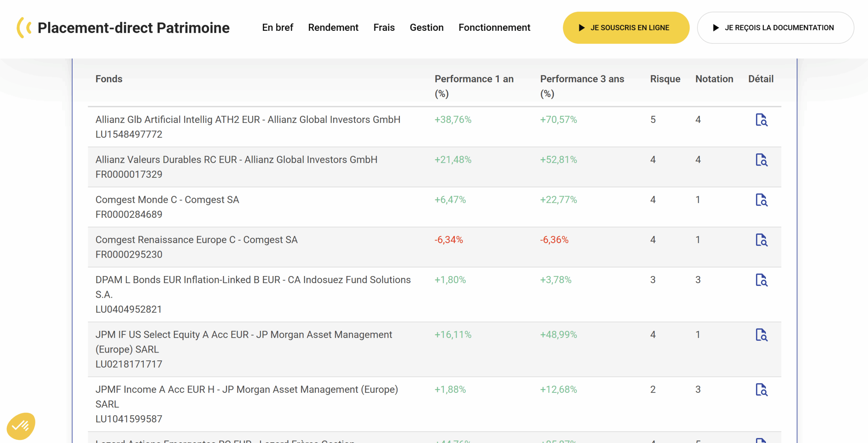This screenshot has height=443, width=868.
Task: Click the Notation column header
Action: tap(714, 79)
